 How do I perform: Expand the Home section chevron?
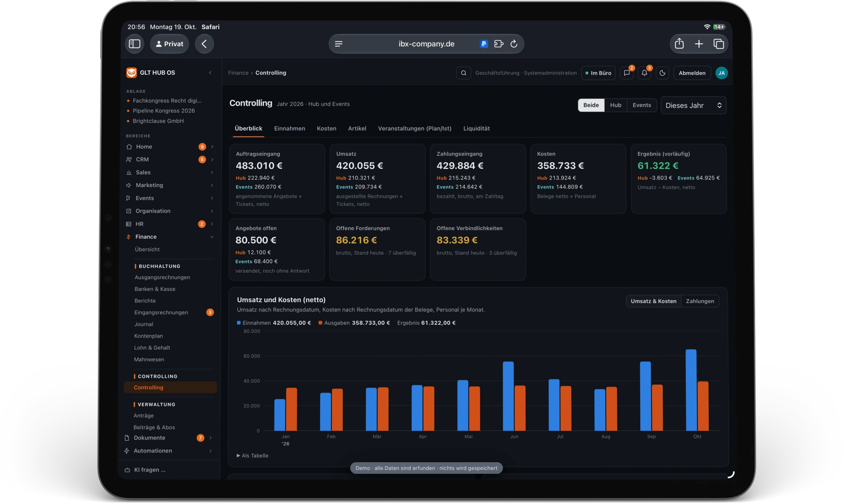tap(212, 147)
